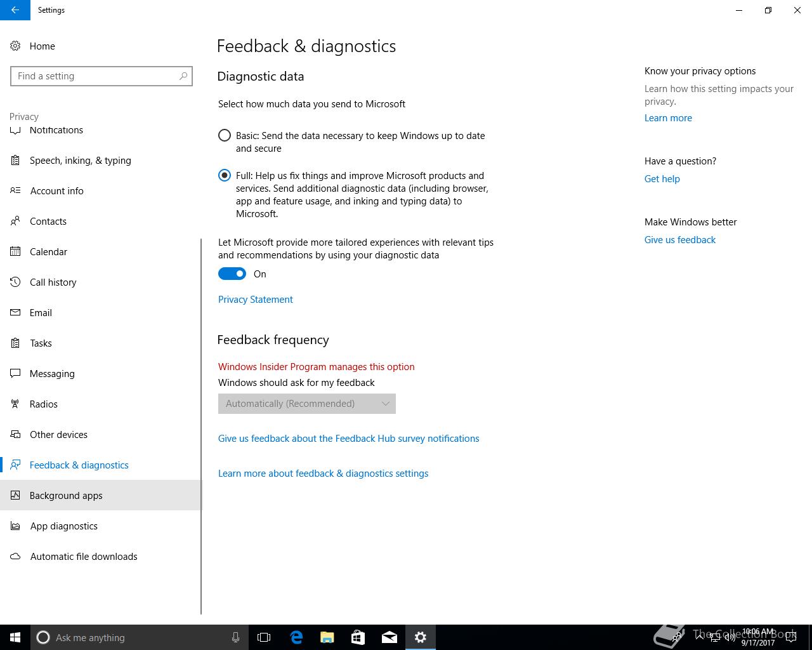Click the Find a setting search box
The height and width of the screenshot is (650, 812).
[x=101, y=76]
